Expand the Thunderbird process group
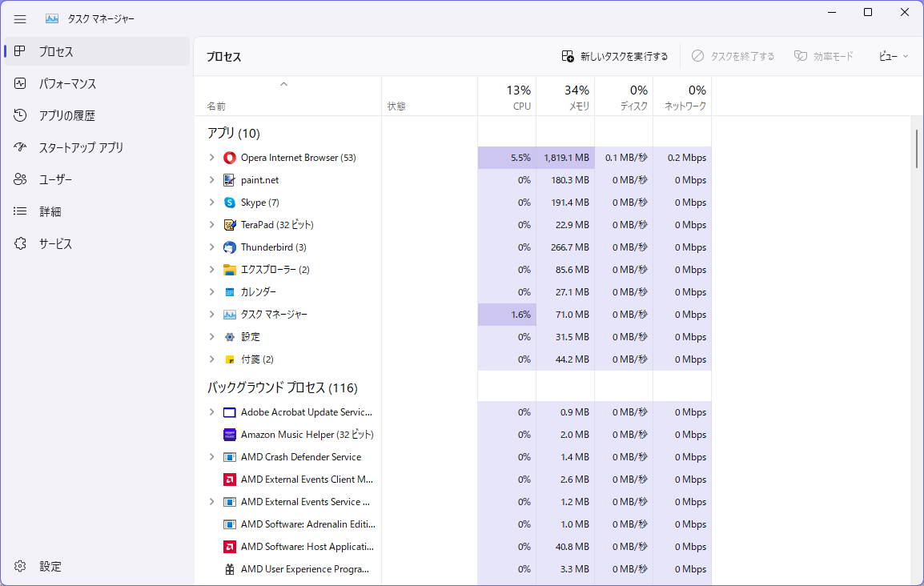 [211, 247]
